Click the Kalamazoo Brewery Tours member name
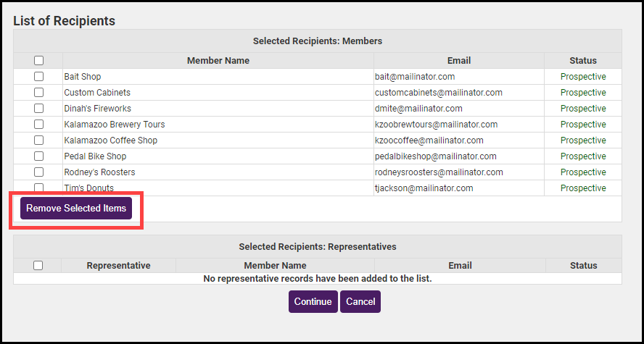644x344 pixels. tap(115, 125)
